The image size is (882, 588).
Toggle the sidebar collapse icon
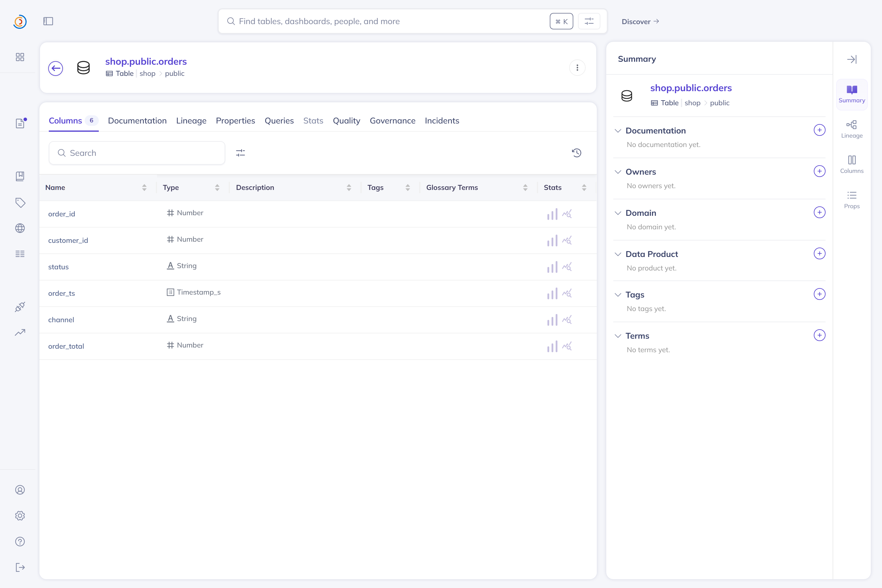tap(48, 21)
